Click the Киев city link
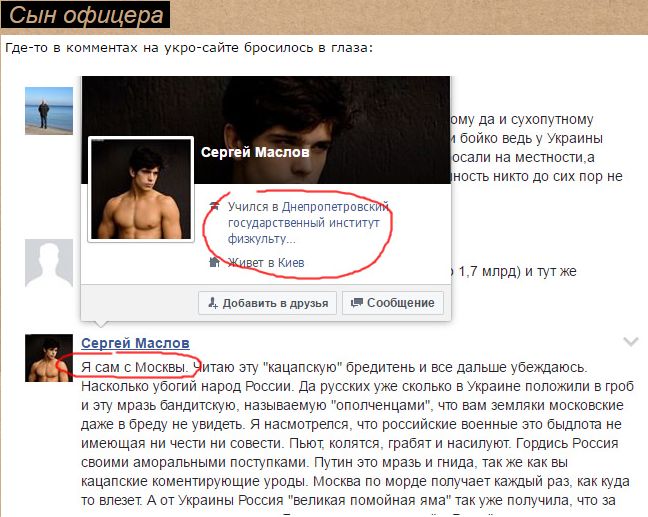The image size is (648, 517). tap(291, 263)
